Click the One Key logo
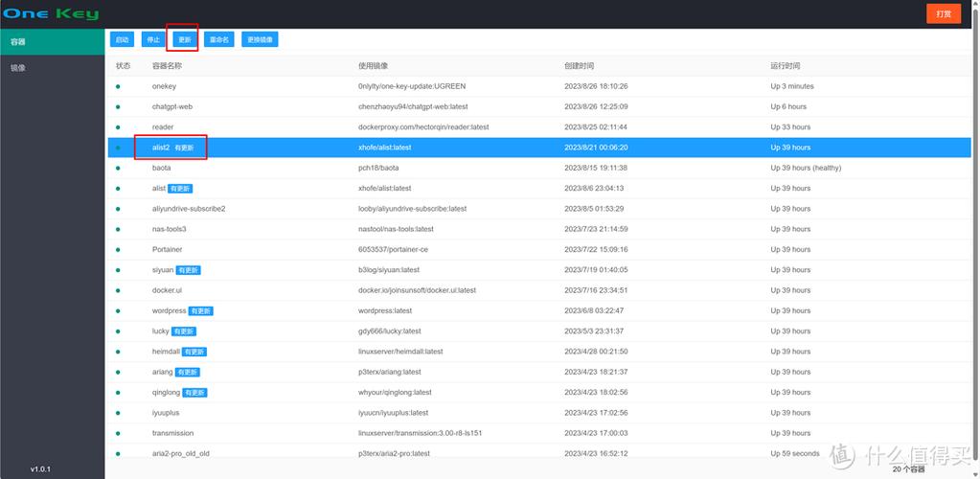 click(51, 13)
